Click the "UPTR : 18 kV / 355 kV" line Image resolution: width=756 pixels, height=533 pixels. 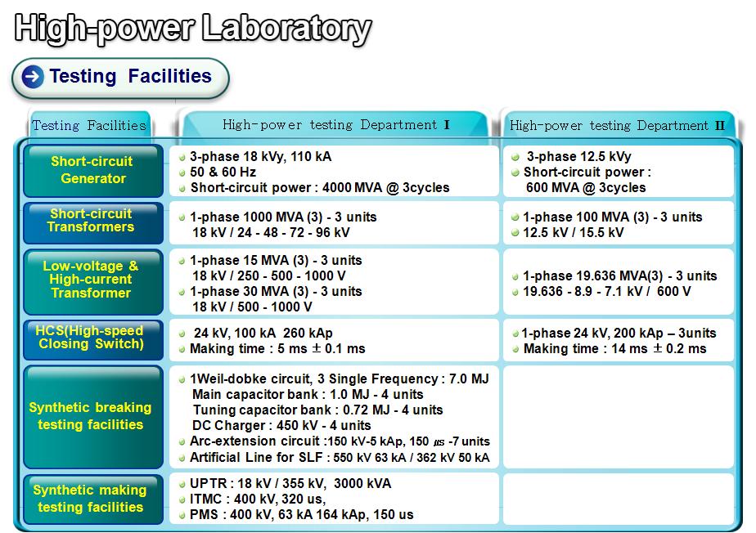(x=290, y=483)
